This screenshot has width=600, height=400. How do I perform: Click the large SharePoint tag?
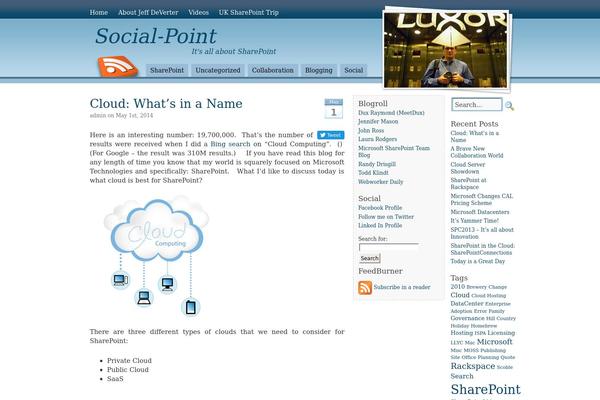(x=486, y=389)
